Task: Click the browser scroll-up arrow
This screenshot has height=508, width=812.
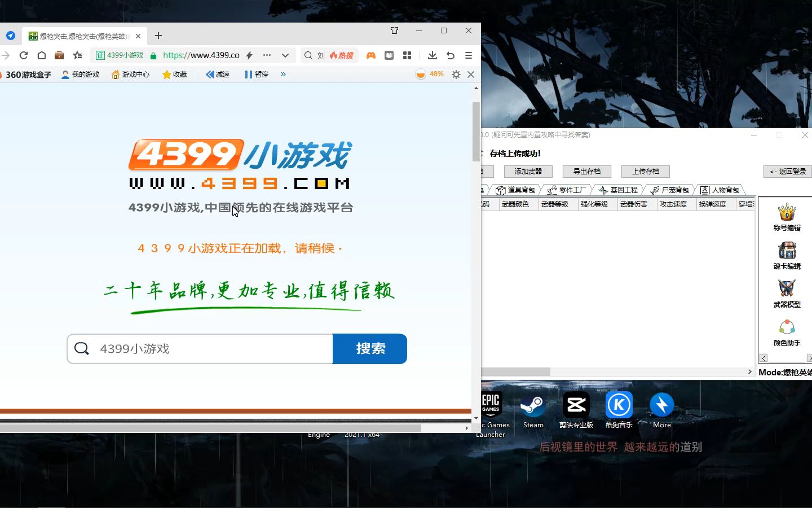Action: coord(476,89)
